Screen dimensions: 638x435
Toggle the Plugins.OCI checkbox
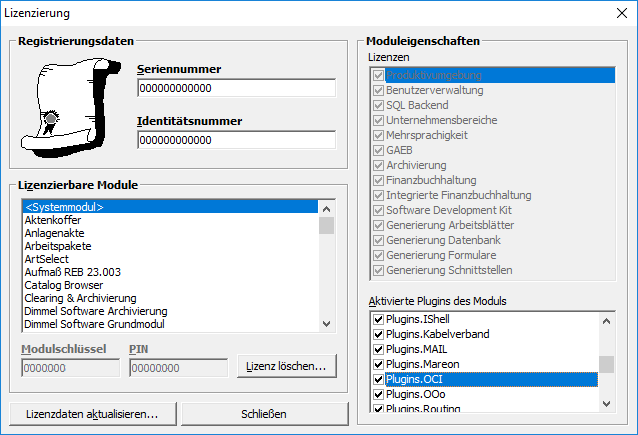point(378,380)
